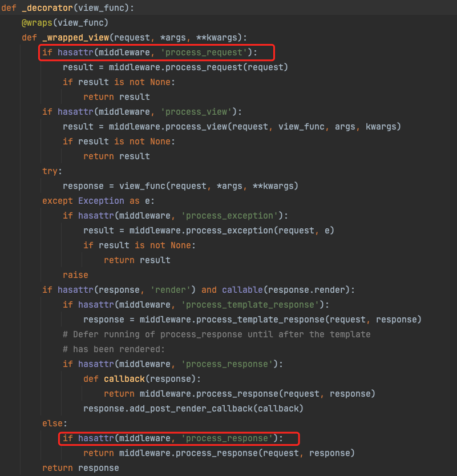Click the 'Defer running of process_response' comment

[x=216, y=334]
